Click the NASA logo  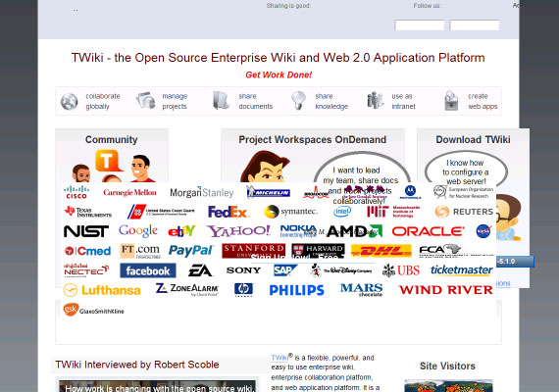pos(483,231)
